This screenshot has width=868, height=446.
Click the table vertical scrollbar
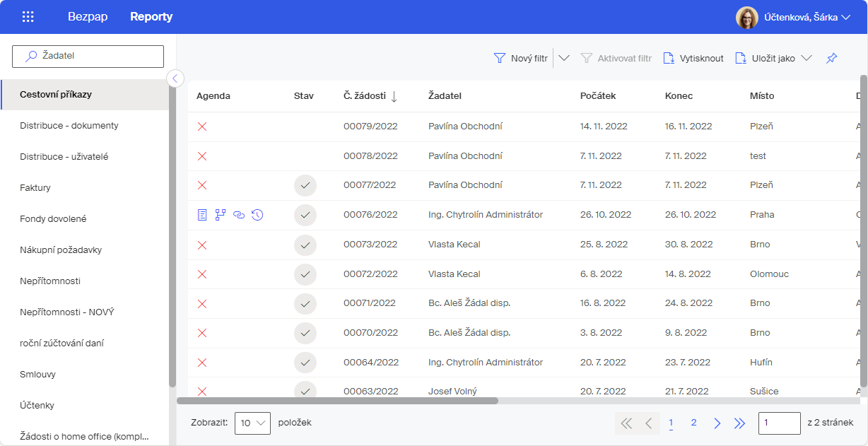click(x=864, y=231)
